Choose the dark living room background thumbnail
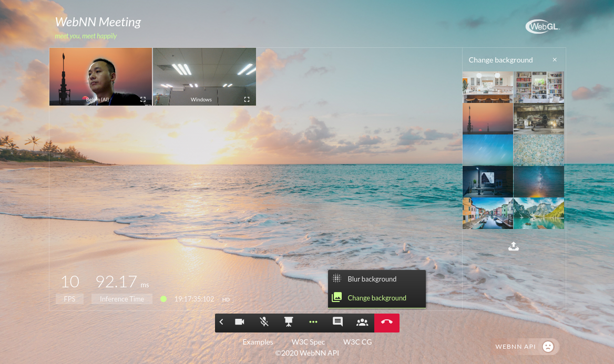 pos(487,182)
